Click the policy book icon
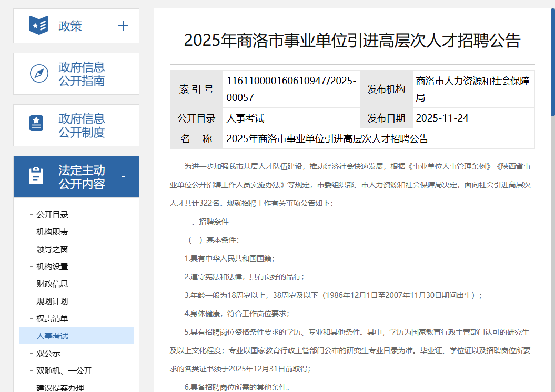The height and width of the screenshot is (392, 555). click(39, 26)
